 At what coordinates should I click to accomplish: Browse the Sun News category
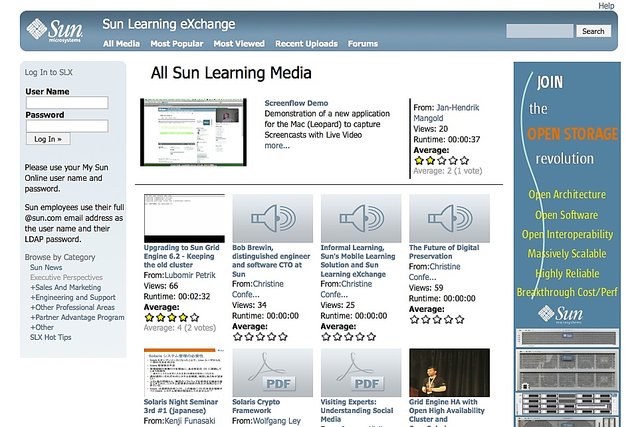tap(46, 267)
